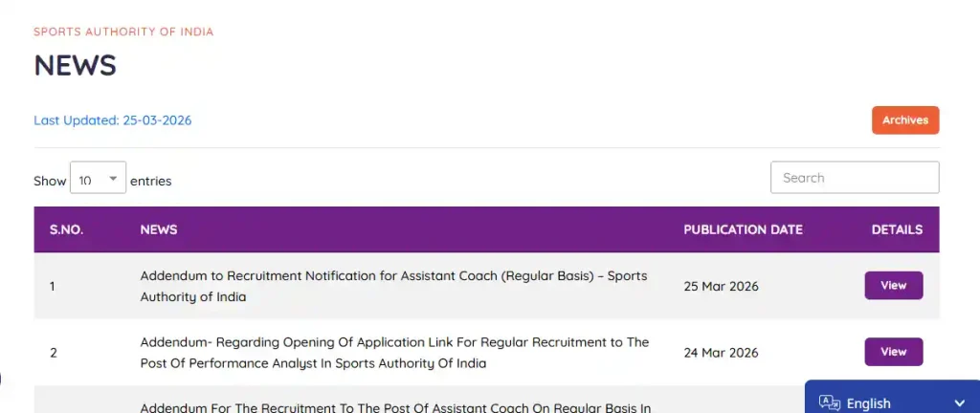View the Performance Analyst addendum details
980x413 pixels.
893,352
